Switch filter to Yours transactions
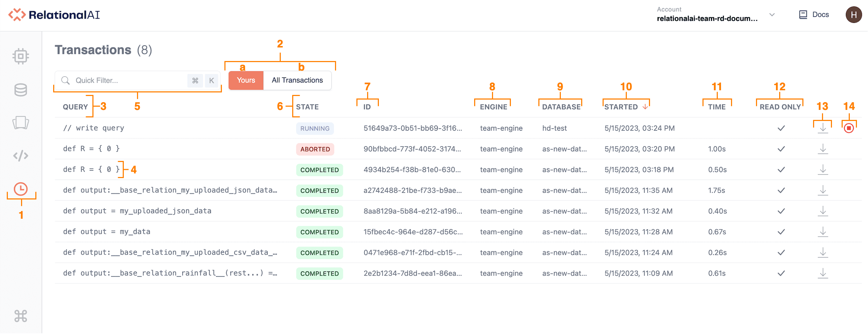This screenshot has height=334, width=868. click(x=246, y=80)
